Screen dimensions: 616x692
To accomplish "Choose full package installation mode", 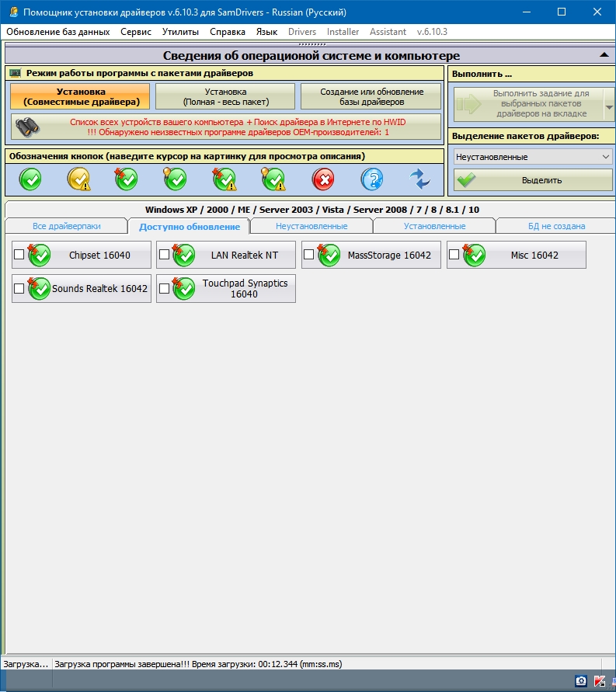I will (225, 96).
